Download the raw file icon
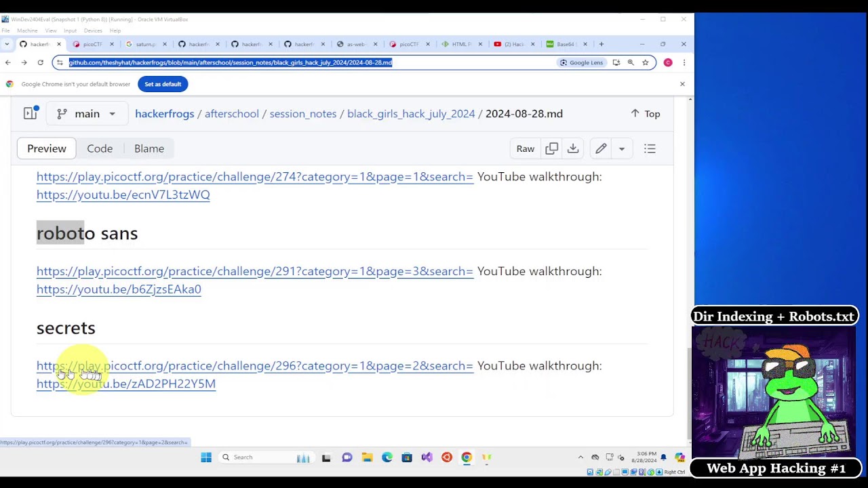Viewport: 868px width, 488px height. coord(573,148)
